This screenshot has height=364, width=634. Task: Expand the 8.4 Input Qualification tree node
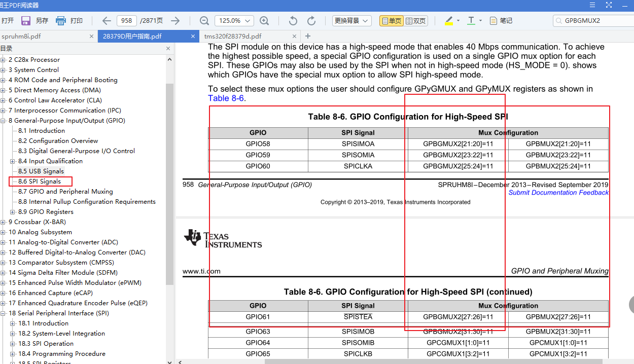13,161
